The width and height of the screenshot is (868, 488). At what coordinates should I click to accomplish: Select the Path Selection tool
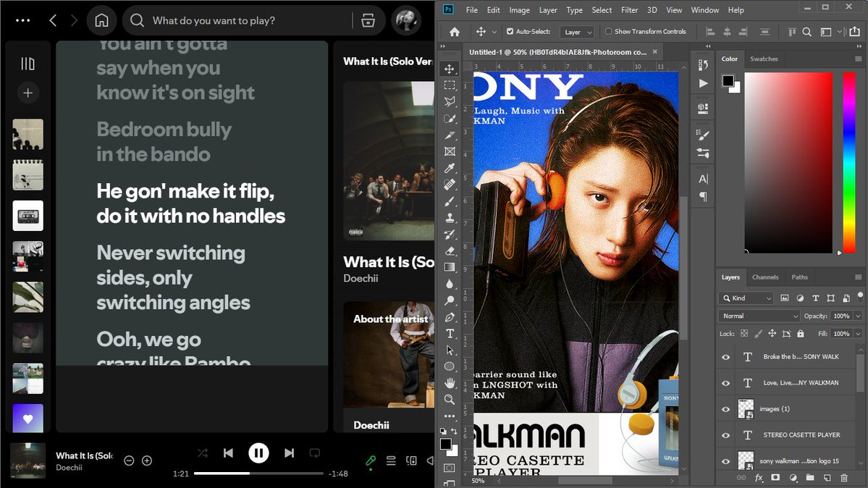(x=450, y=350)
